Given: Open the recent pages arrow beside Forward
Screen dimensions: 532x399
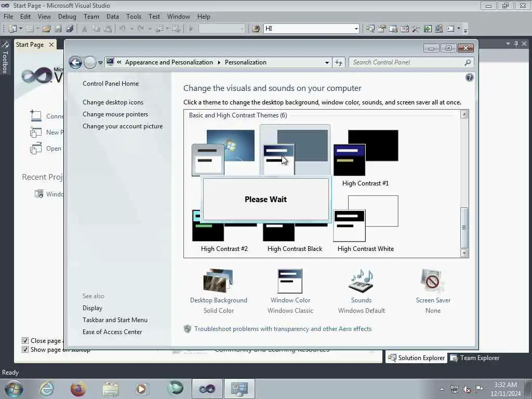Looking at the screenshot, I should pos(100,62).
